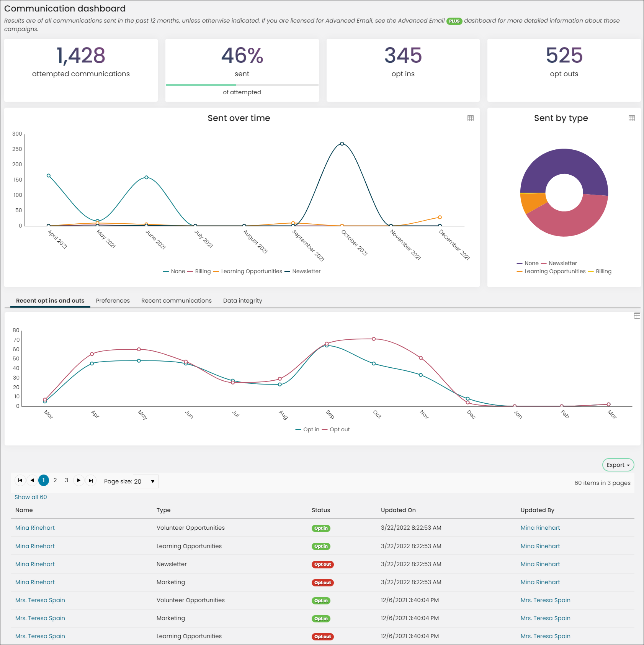
Task: Jump to last page of results
Action: point(91,480)
